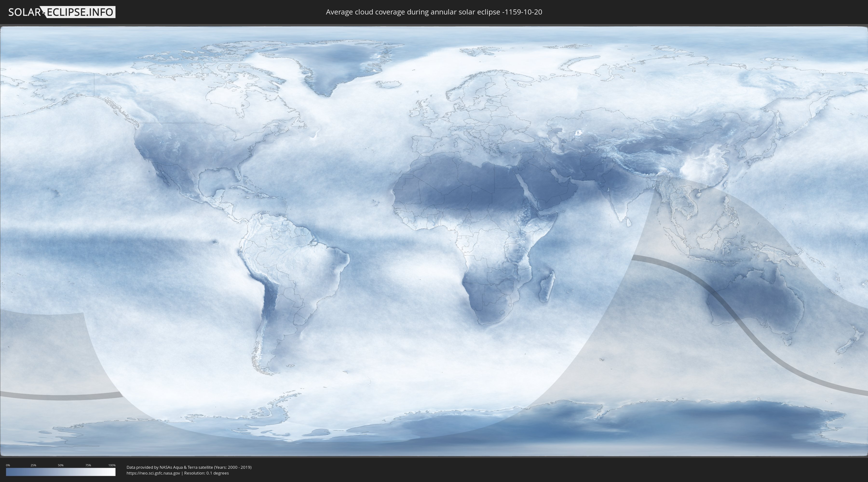Click the 25% legend label

point(33,465)
